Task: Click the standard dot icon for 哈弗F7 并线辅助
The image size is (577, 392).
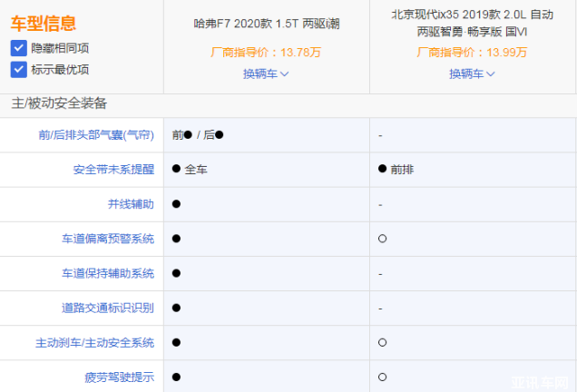Action: click(x=176, y=203)
